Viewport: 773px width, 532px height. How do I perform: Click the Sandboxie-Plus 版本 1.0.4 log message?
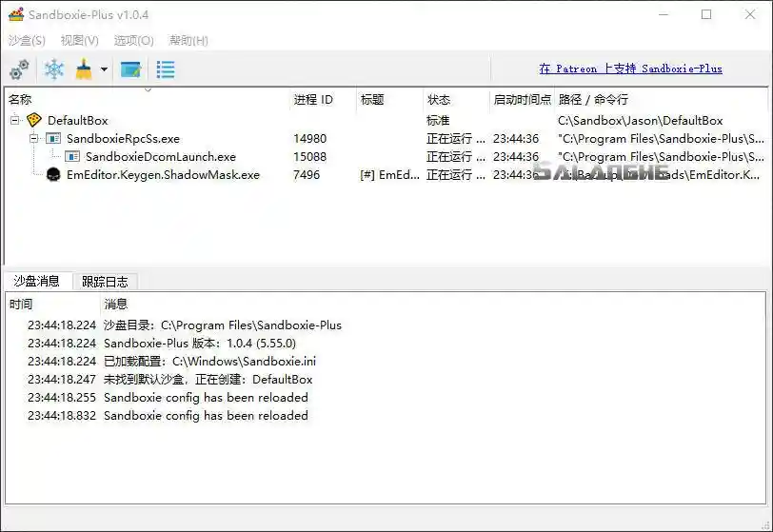[x=200, y=344]
